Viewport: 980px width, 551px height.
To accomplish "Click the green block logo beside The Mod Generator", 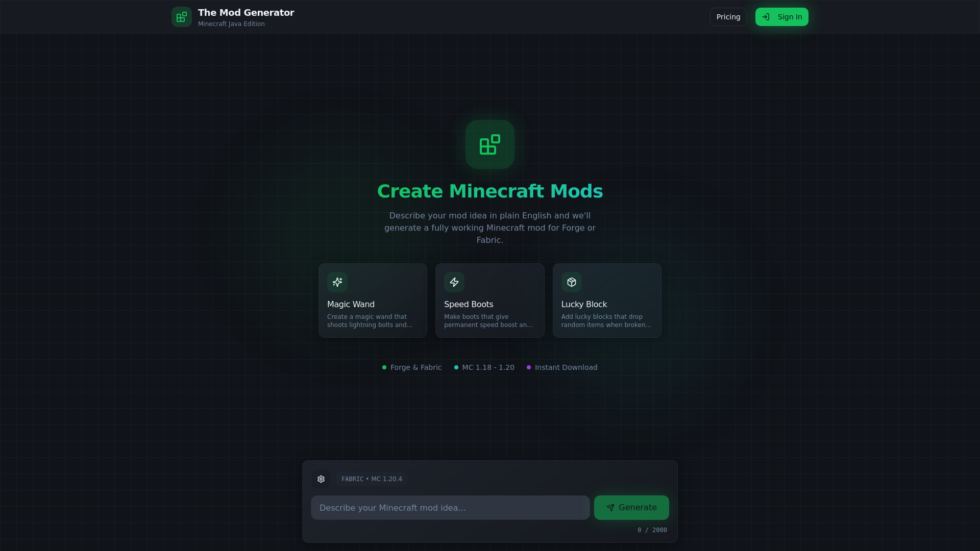I will (x=181, y=16).
